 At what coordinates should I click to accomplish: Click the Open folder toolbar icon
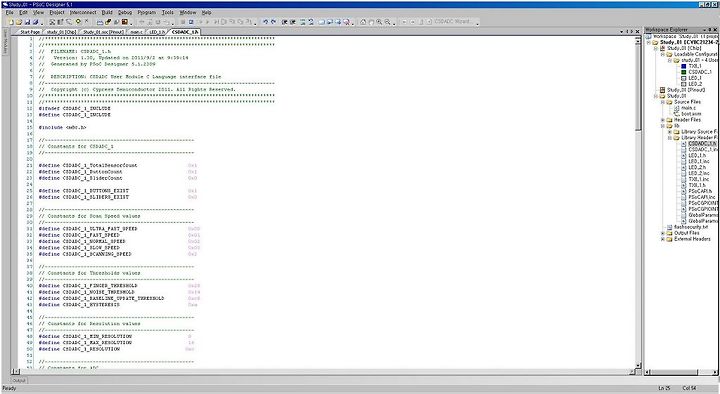point(19,22)
